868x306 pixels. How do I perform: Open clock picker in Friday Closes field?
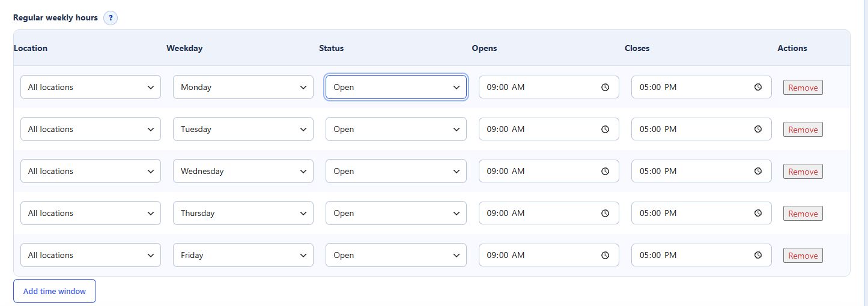pos(758,255)
